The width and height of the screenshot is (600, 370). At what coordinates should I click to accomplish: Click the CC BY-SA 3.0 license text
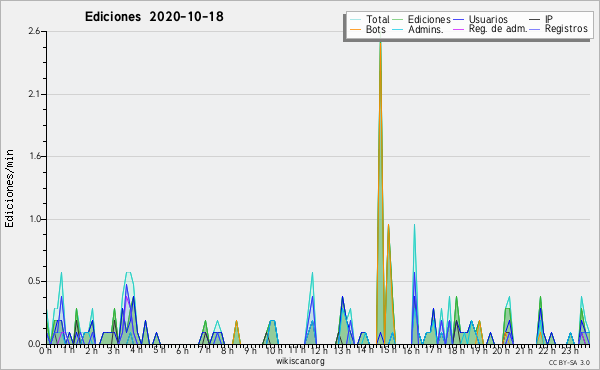coord(569,362)
